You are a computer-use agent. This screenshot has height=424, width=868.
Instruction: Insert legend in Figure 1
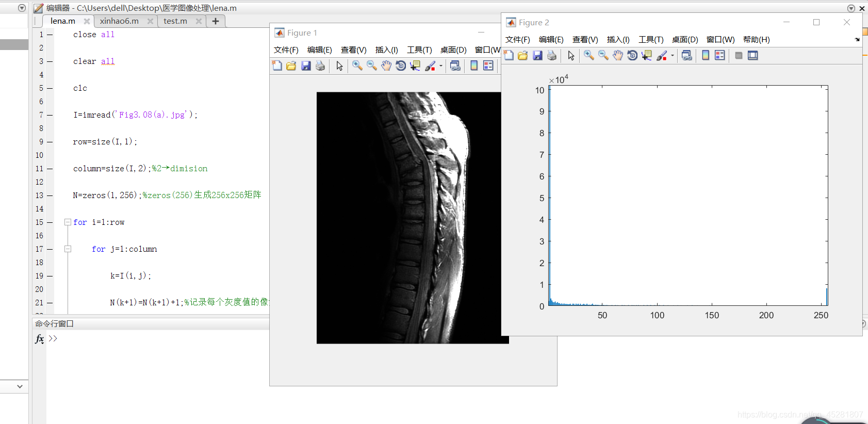click(x=488, y=66)
